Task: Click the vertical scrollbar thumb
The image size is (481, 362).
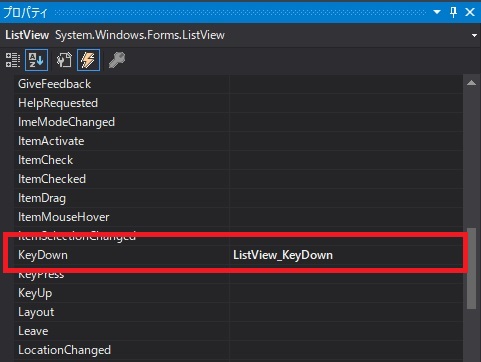Action: point(471,268)
